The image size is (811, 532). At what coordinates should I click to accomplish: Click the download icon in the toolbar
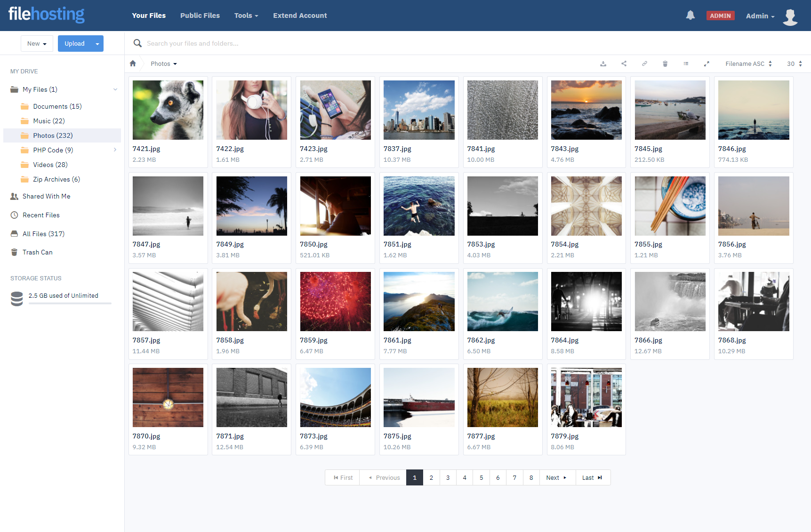(x=603, y=64)
